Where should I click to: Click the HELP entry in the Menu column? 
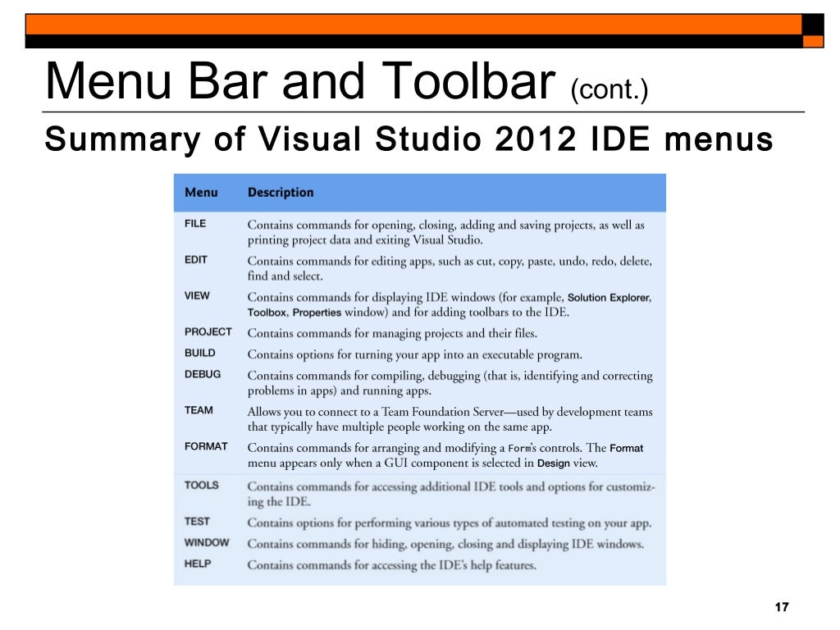[197, 564]
